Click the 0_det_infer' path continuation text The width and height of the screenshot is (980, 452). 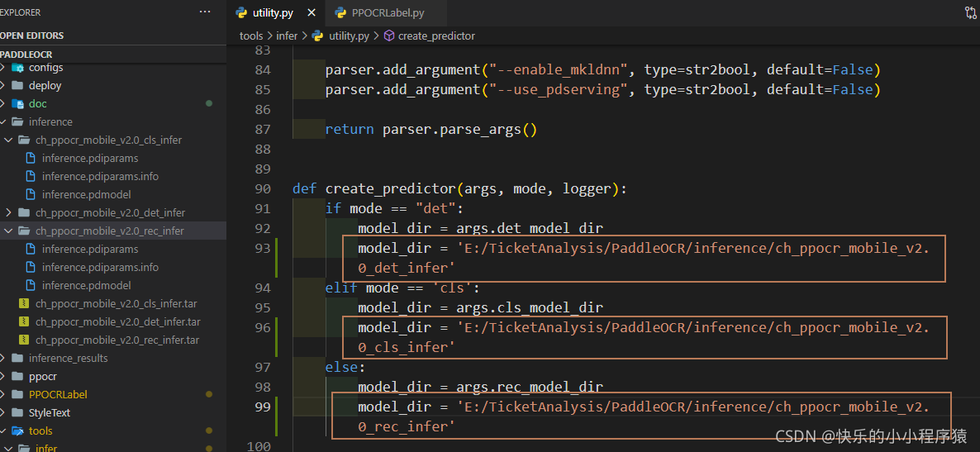click(407, 269)
